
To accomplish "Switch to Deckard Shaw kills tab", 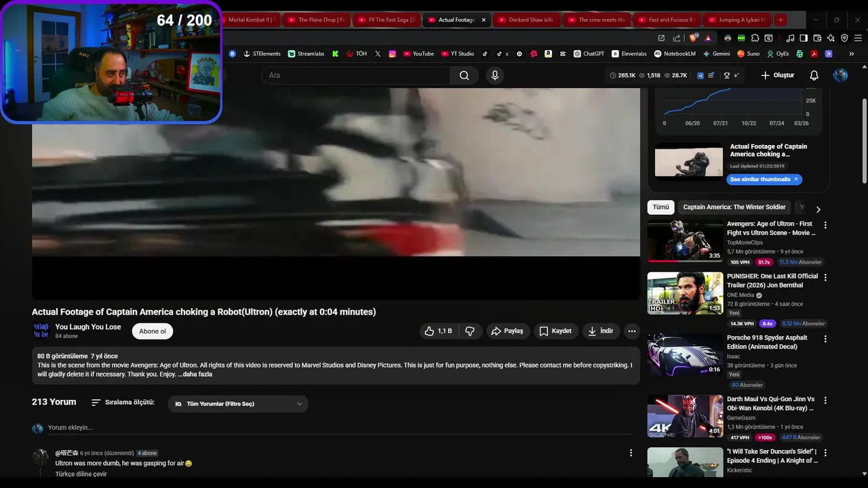I will coord(527,20).
